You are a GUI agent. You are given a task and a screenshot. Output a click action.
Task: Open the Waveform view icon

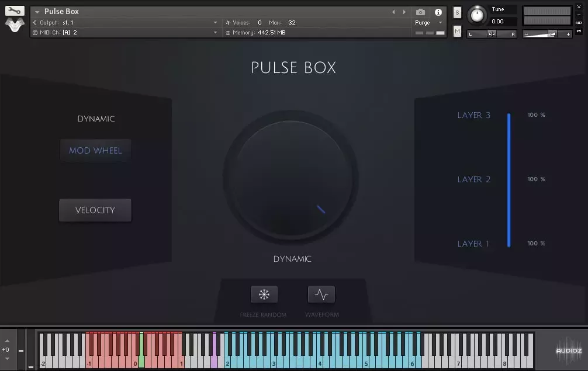[322, 294]
